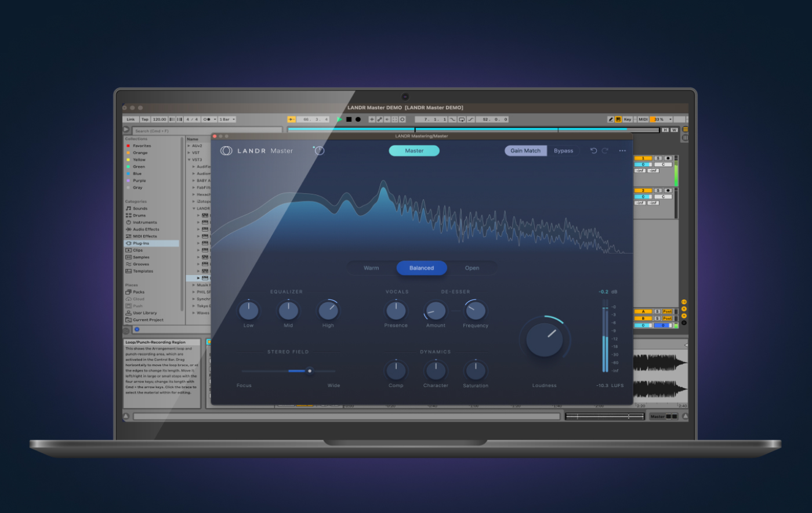Collapse the VST3 folder
The width and height of the screenshot is (812, 513).
point(189,160)
